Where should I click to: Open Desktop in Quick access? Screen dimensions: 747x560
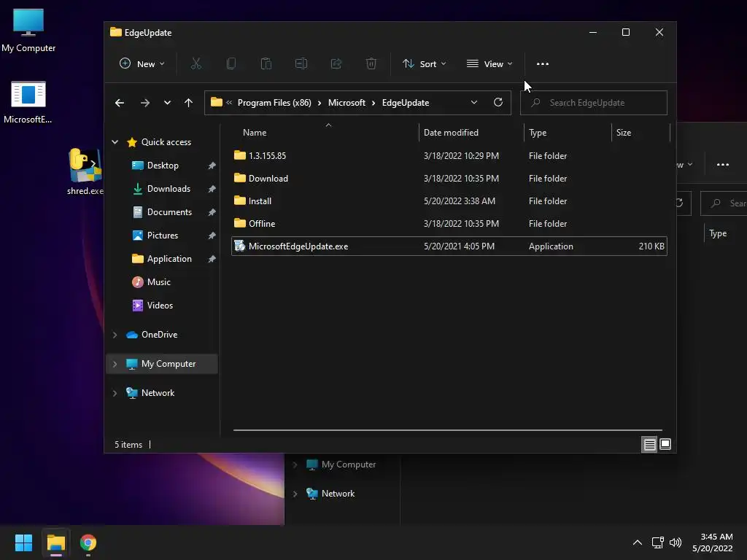pyautogui.click(x=162, y=166)
